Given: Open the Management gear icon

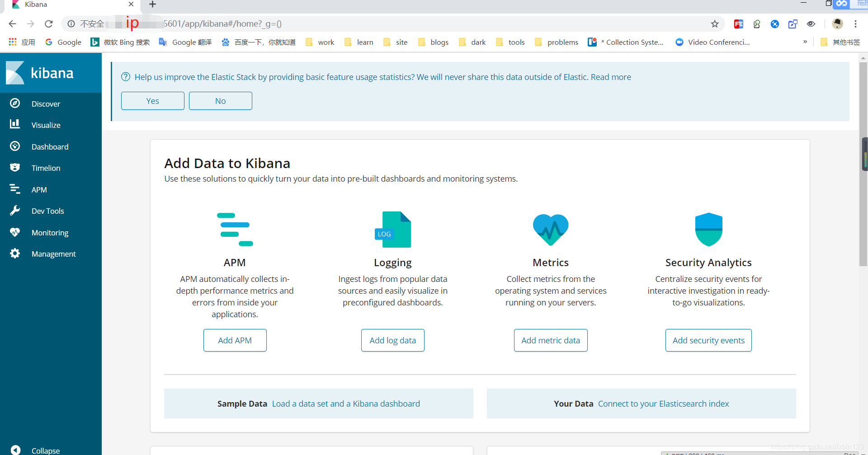Looking at the screenshot, I should tap(15, 253).
